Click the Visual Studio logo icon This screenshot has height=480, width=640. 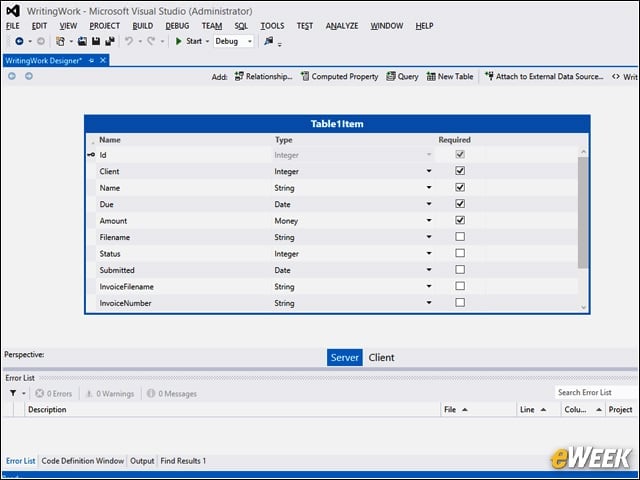(13, 11)
